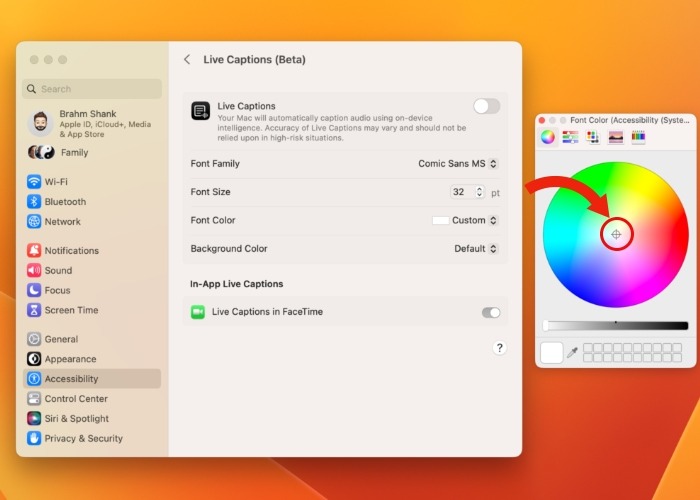Open the Font Color Custom dropdown

[465, 220]
